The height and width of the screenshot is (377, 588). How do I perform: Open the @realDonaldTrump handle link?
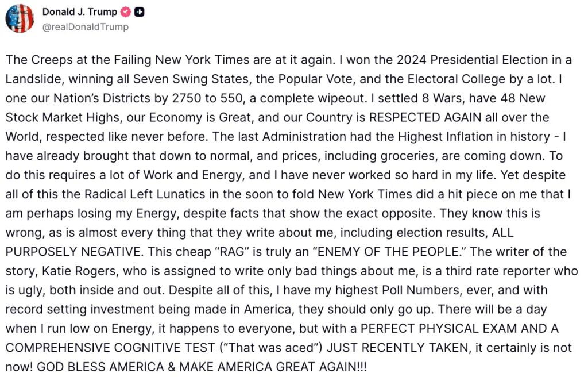86,27
